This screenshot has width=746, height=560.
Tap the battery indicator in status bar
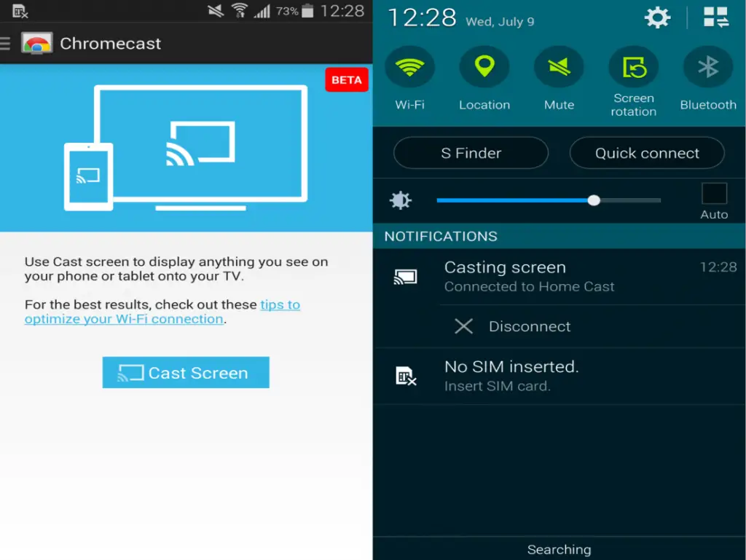point(308,10)
